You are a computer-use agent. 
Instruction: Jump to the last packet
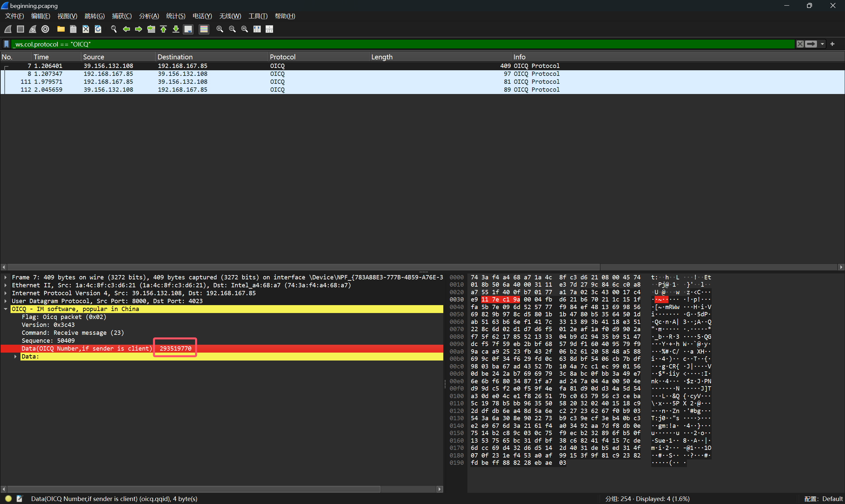[176, 29]
